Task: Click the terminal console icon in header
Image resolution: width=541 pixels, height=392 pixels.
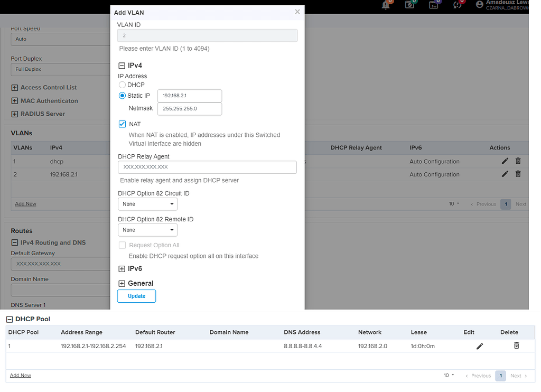Action: [433, 5]
